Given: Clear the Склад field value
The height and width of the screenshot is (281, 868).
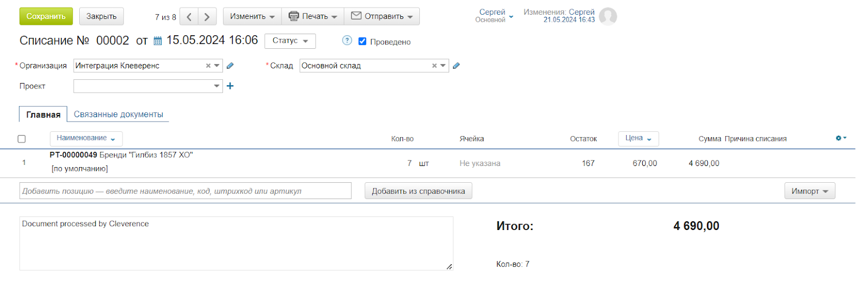Looking at the screenshot, I should coord(435,66).
